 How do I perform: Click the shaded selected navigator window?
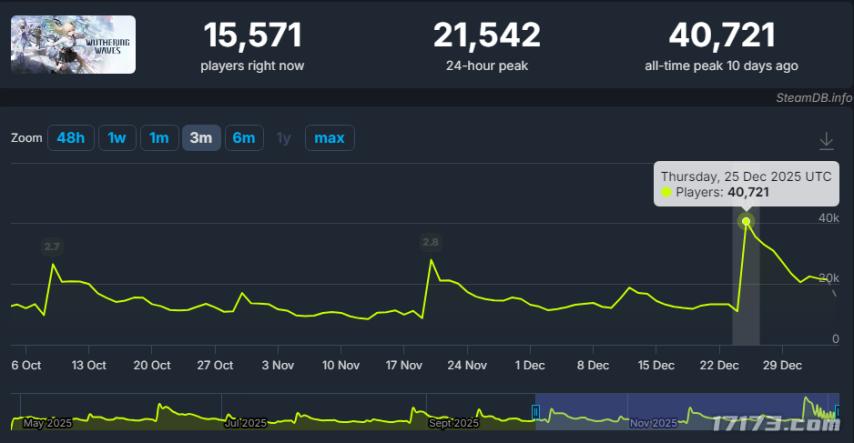tap(680, 408)
